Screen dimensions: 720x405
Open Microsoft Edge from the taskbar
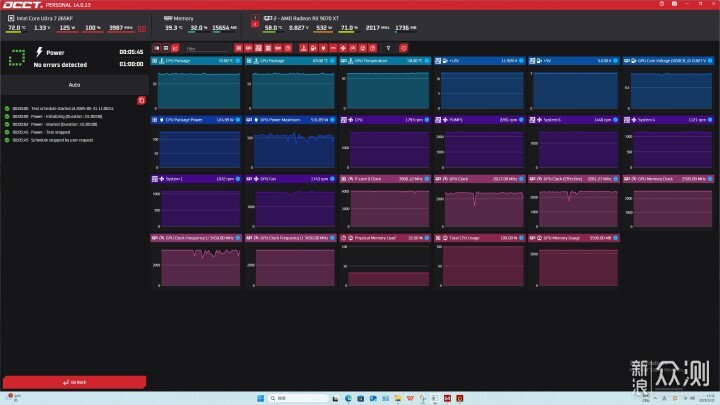click(348, 398)
